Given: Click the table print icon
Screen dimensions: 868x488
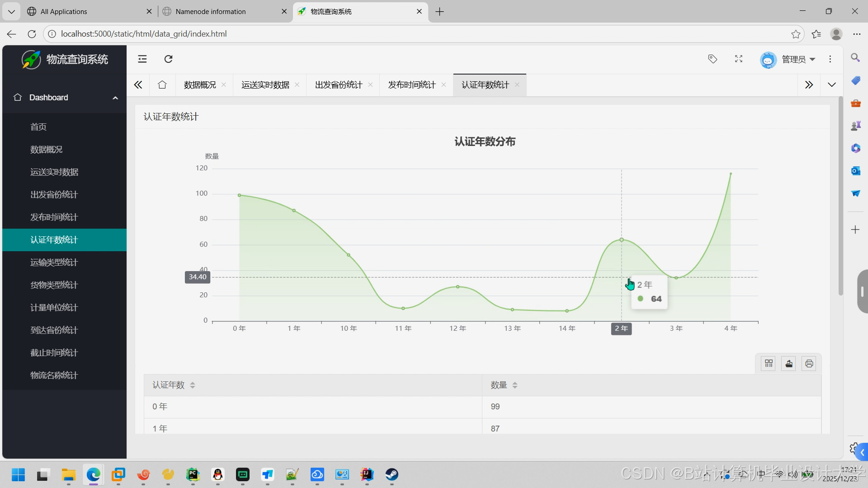Looking at the screenshot, I should 809,364.
